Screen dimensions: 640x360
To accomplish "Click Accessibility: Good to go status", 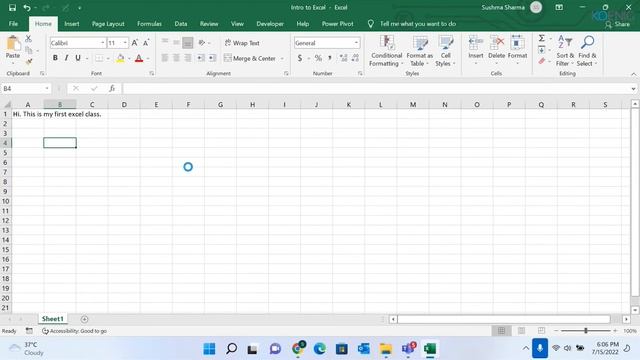I will coord(74,331).
